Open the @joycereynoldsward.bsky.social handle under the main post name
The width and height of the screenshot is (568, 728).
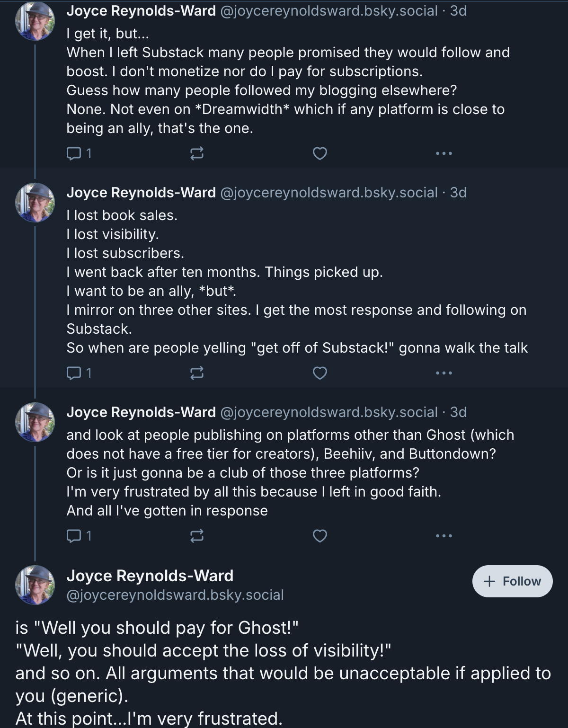coord(175,595)
